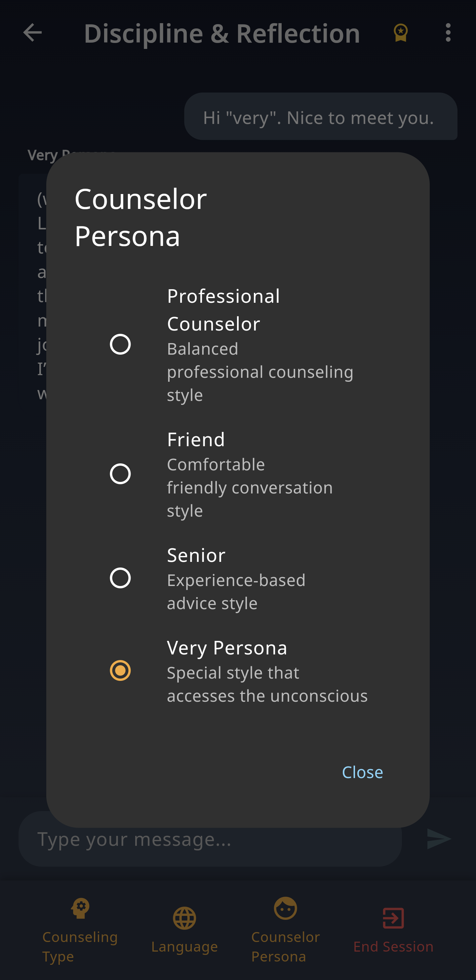Select the Professional Counselor radio button
Viewport: 476px width, 980px height.
[x=120, y=344]
